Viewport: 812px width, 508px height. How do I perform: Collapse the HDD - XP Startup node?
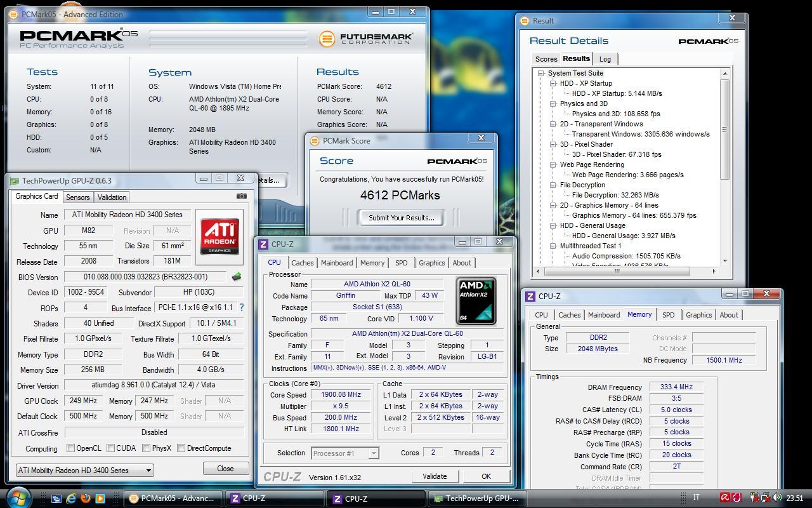pyautogui.click(x=553, y=83)
